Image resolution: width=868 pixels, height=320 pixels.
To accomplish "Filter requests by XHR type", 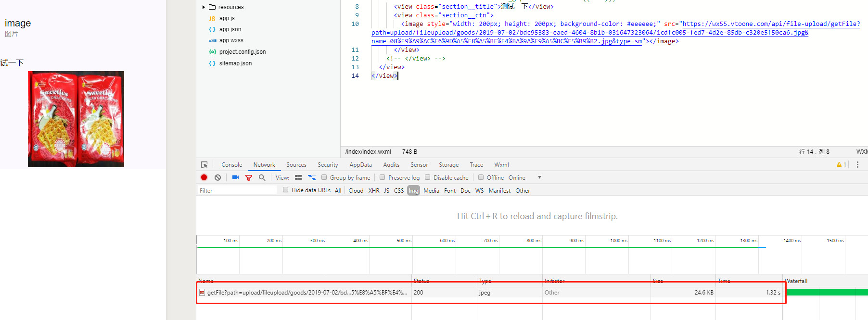I will click(x=374, y=191).
